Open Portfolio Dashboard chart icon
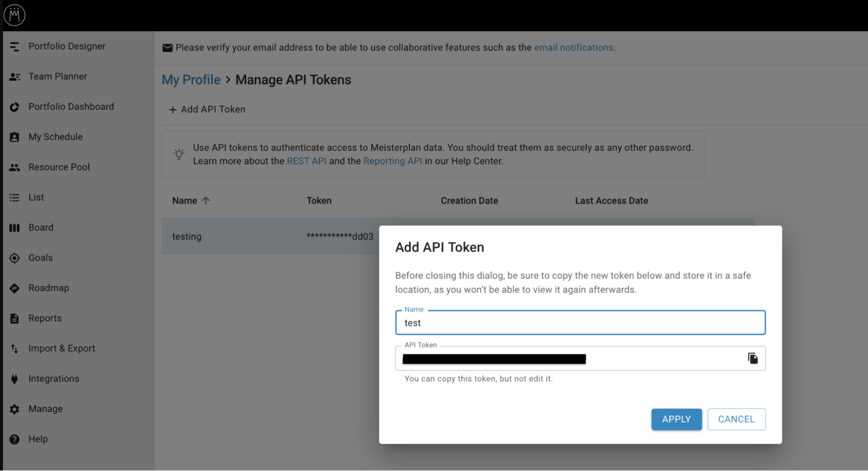 tap(14, 107)
